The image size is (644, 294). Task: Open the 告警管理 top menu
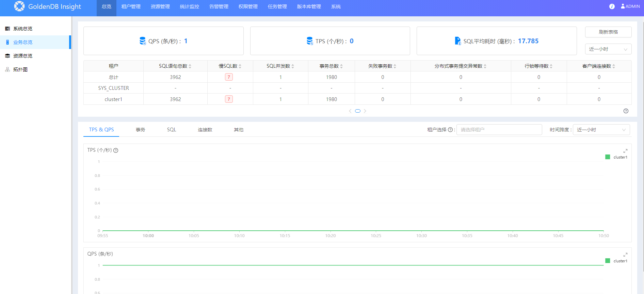tap(219, 7)
